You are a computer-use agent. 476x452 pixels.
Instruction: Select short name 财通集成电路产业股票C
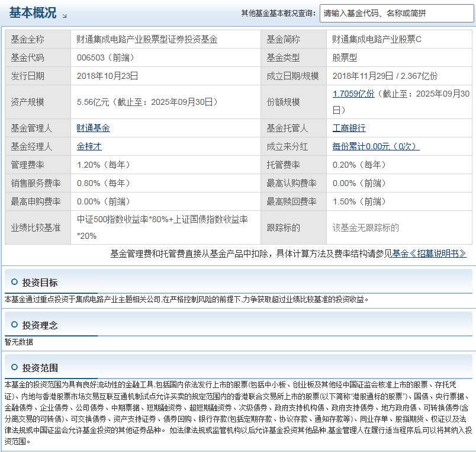point(377,39)
